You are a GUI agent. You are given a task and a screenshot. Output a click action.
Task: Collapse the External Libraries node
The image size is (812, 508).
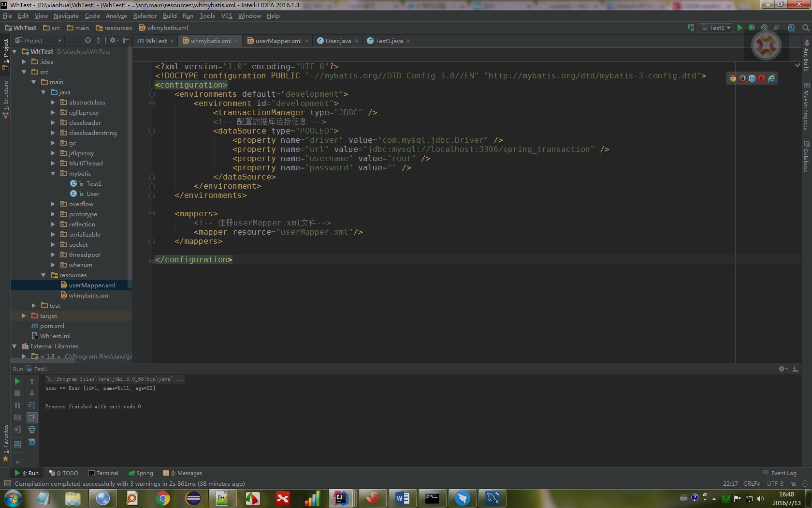point(14,346)
